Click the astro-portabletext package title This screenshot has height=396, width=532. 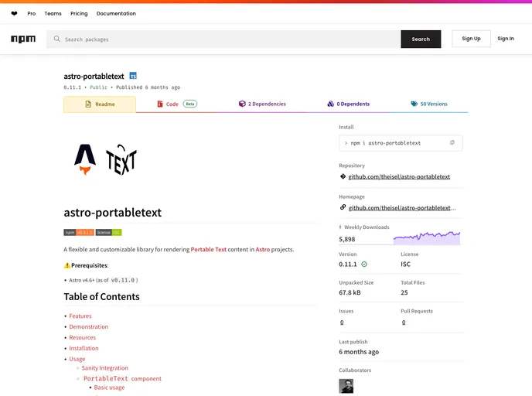94,77
